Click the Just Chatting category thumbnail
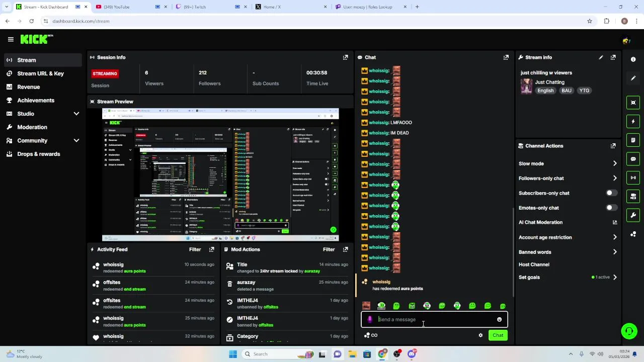Screen dimensions: 644x362 pos(526,86)
